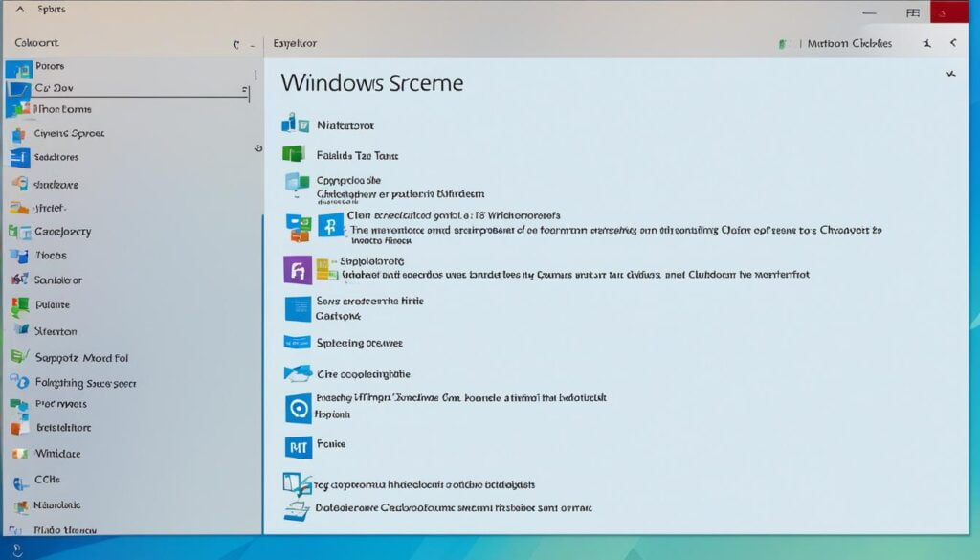Screen dimensions: 980x560
Task: Click the icon beside Doleoierorre Cnubooloume
Action: coord(297,510)
